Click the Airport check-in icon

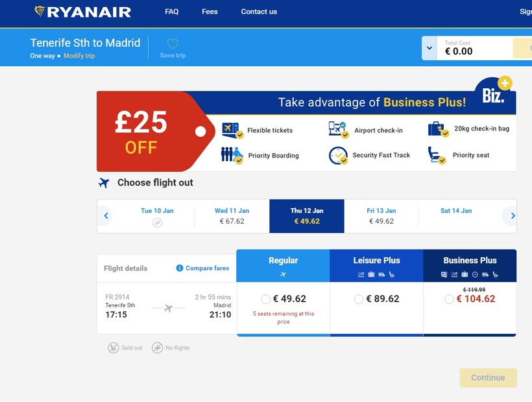(x=338, y=129)
